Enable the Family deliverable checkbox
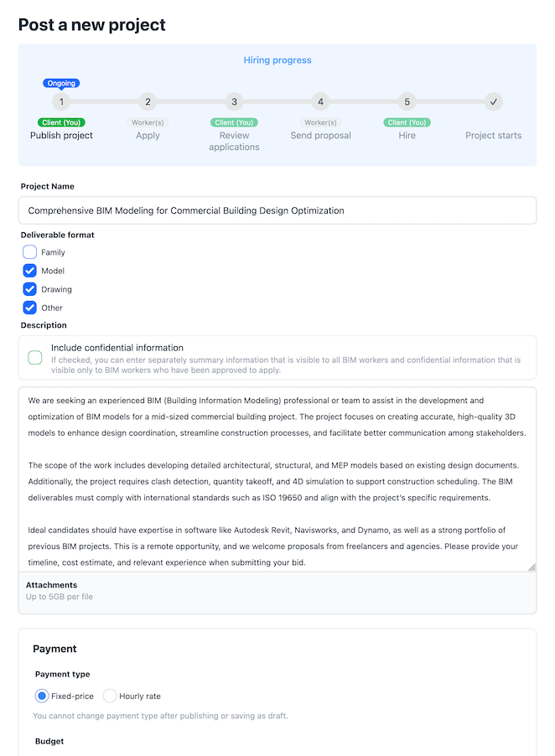This screenshot has height=756, width=555. pyautogui.click(x=30, y=252)
